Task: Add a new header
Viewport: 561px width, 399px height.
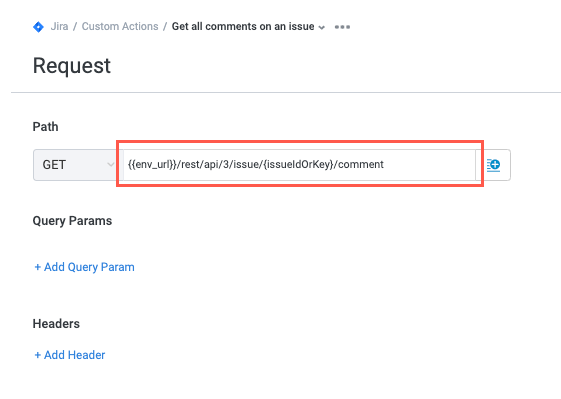Action: click(x=70, y=355)
